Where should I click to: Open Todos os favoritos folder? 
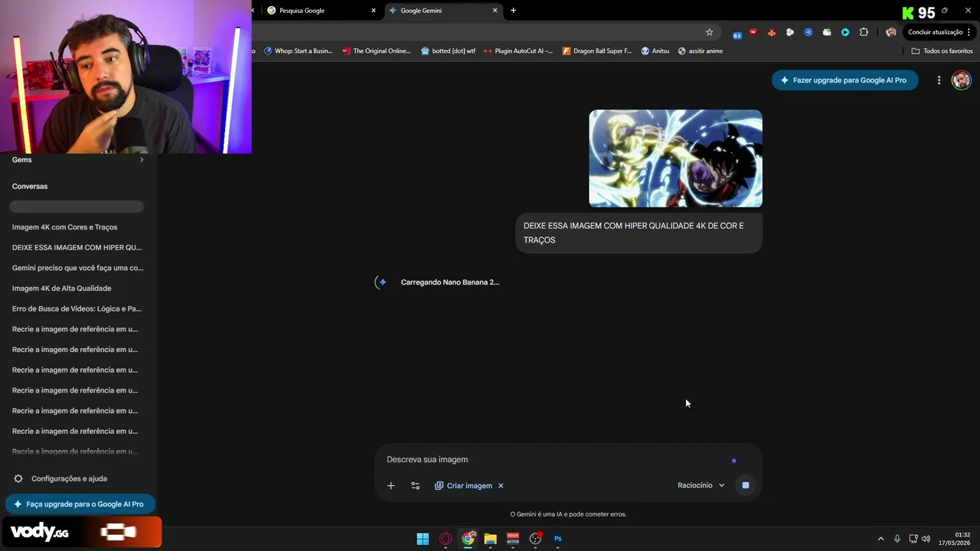(x=942, y=51)
